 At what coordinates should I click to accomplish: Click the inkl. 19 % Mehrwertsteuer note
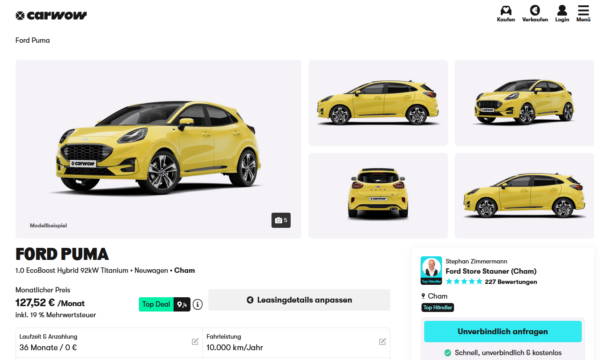[x=55, y=315]
